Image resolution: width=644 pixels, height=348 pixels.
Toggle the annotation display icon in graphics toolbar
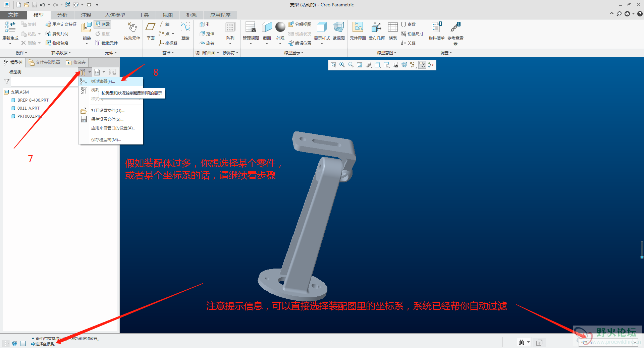(422, 65)
